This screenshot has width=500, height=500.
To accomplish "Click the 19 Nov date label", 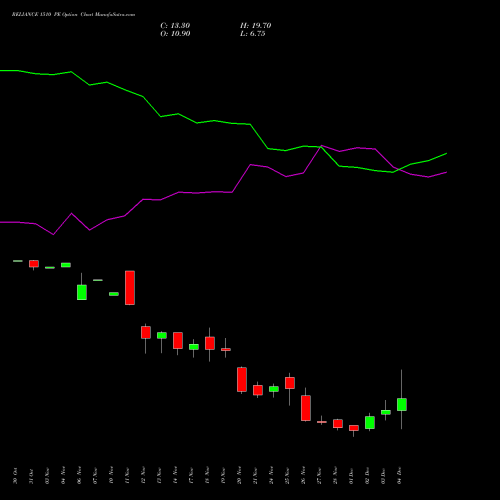I will tap(223, 476).
